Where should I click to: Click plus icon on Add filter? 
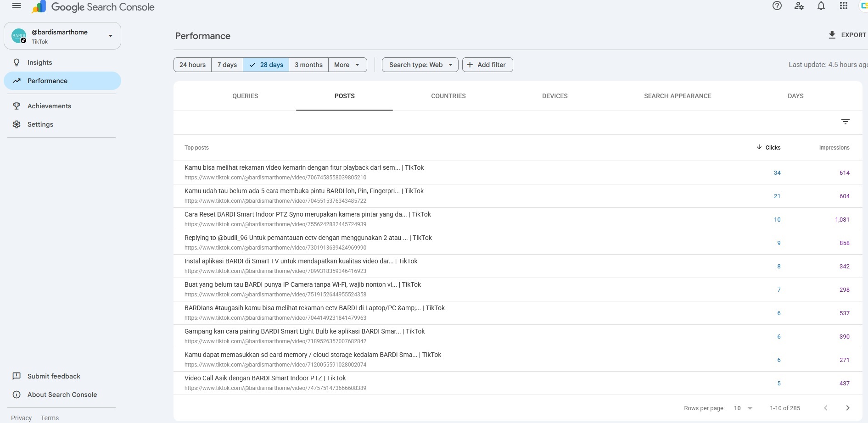(470, 65)
